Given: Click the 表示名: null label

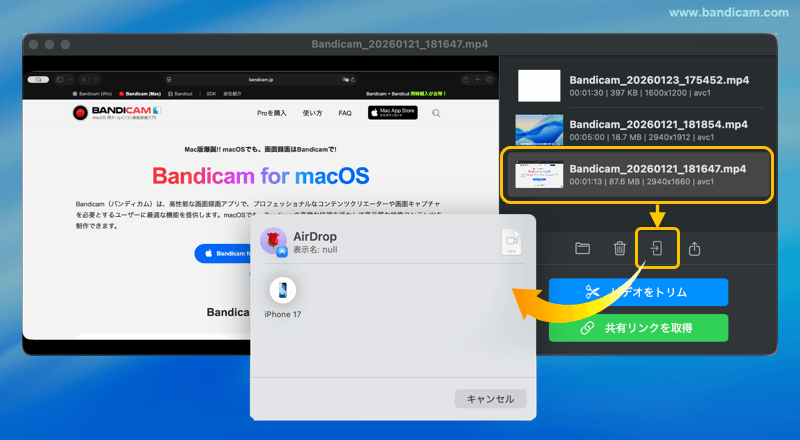Looking at the screenshot, I should click(x=315, y=250).
